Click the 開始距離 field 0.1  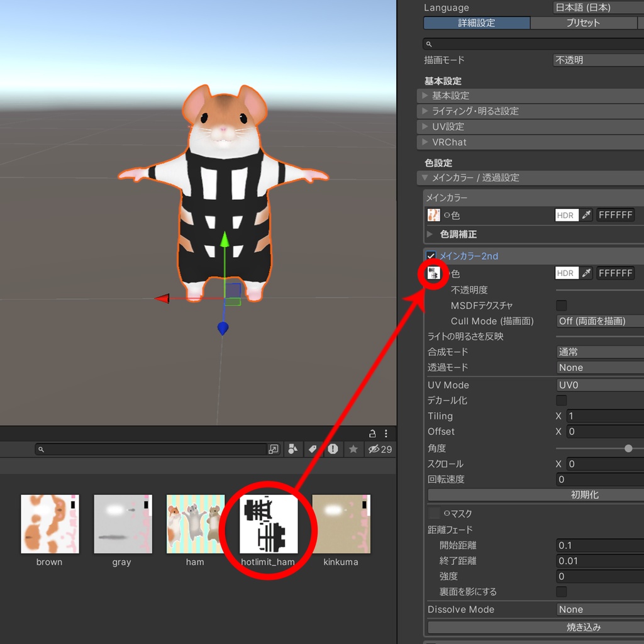pyautogui.click(x=600, y=545)
